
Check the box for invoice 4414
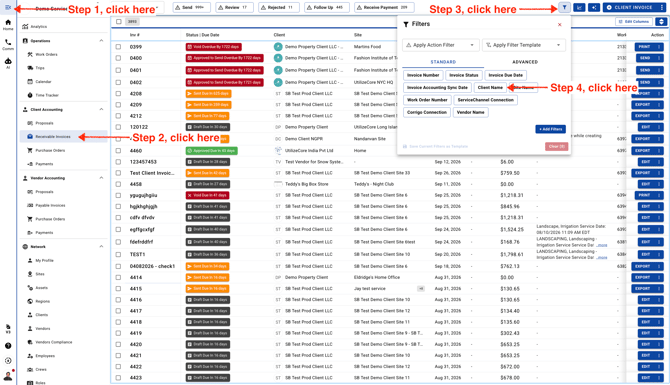click(x=118, y=277)
